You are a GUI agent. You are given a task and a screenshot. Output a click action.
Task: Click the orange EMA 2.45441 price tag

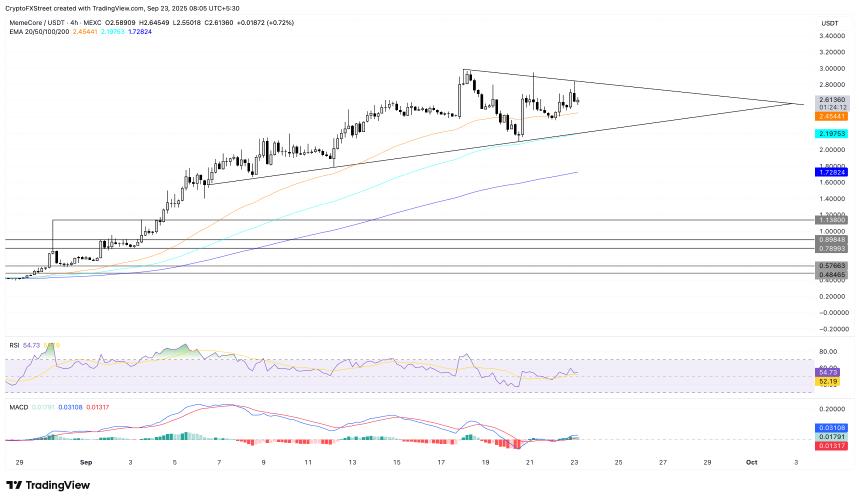[833, 115]
